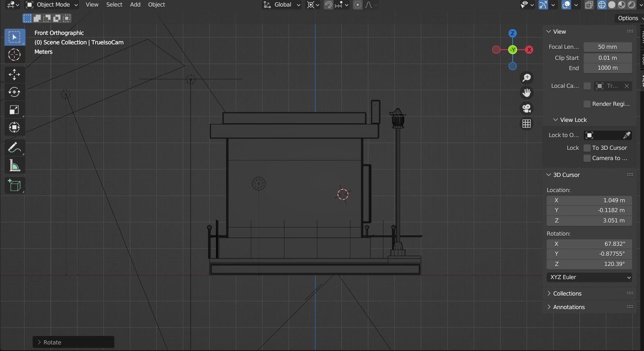Select the Annotate tool

click(x=14, y=147)
